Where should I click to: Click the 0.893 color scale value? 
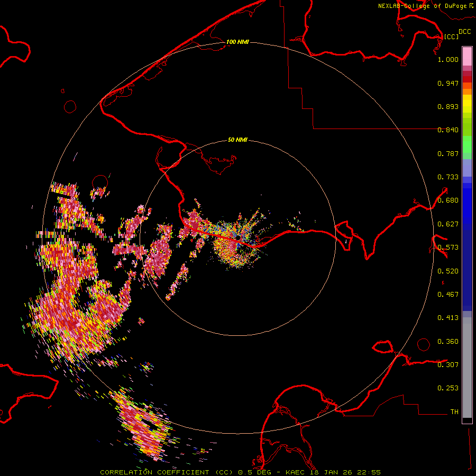pyautogui.click(x=448, y=106)
